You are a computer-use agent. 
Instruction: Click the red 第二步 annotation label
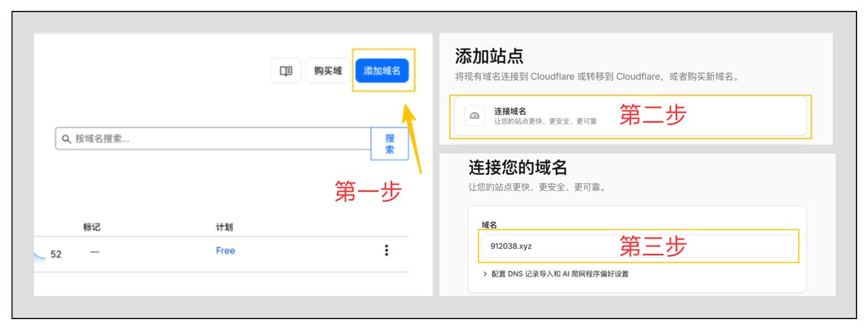tap(652, 115)
